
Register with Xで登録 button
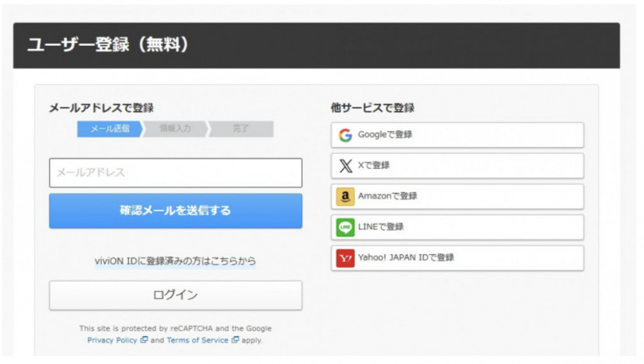coord(457,166)
